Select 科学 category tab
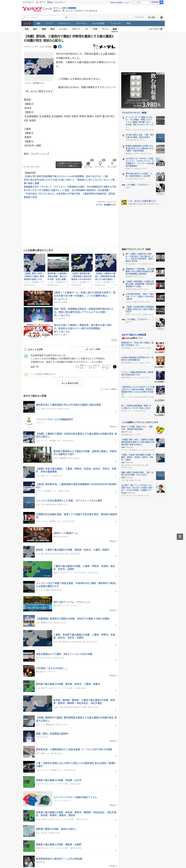186x868 pixels. [x=95, y=29]
